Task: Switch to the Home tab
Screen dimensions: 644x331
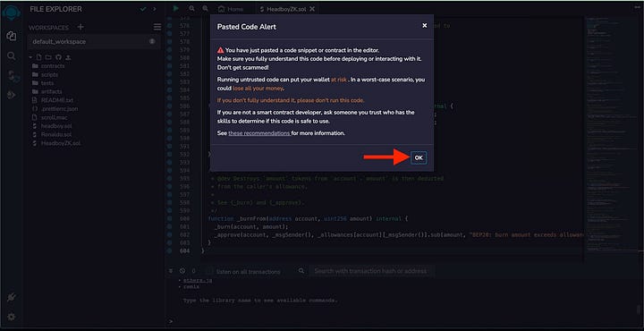Action: point(231,9)
